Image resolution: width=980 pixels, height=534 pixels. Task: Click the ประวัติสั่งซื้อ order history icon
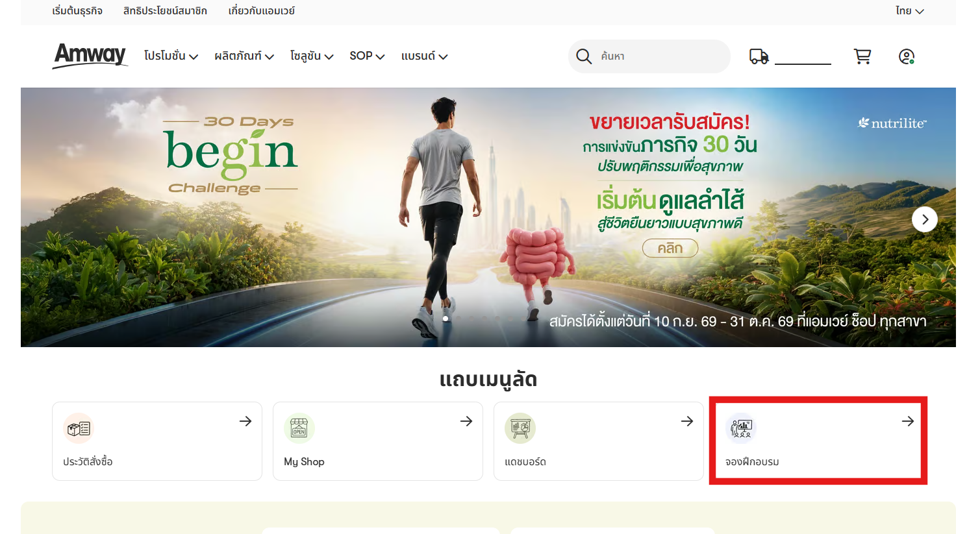(x=79, y=428)
